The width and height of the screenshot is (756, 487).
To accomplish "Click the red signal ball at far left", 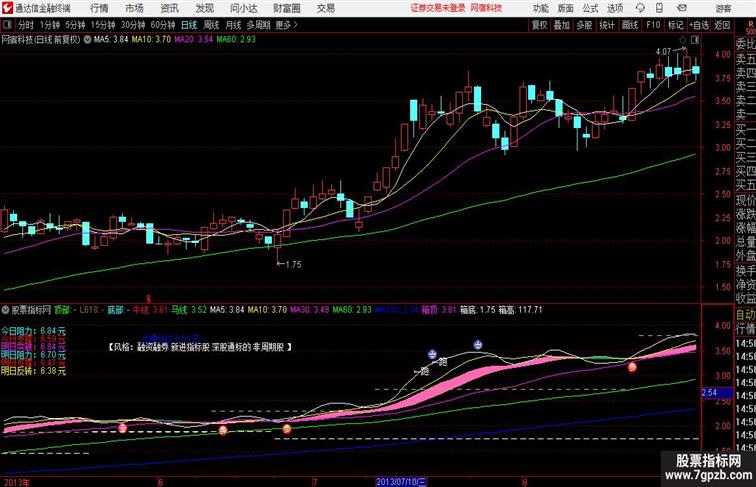I will point(122,428).
